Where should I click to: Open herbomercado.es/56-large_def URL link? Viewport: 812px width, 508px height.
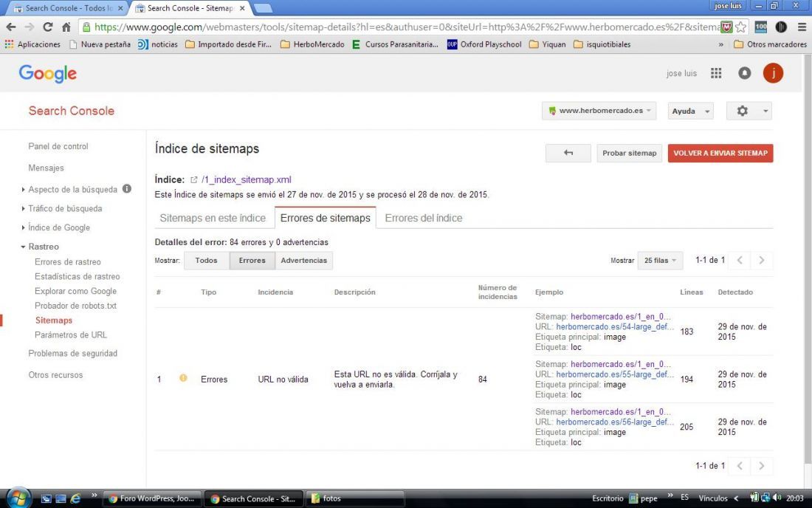pyautogui.click(x=615, y=422)
